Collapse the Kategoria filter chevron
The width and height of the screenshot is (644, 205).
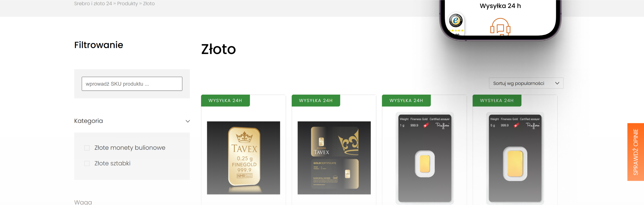[x=188, y=121]
